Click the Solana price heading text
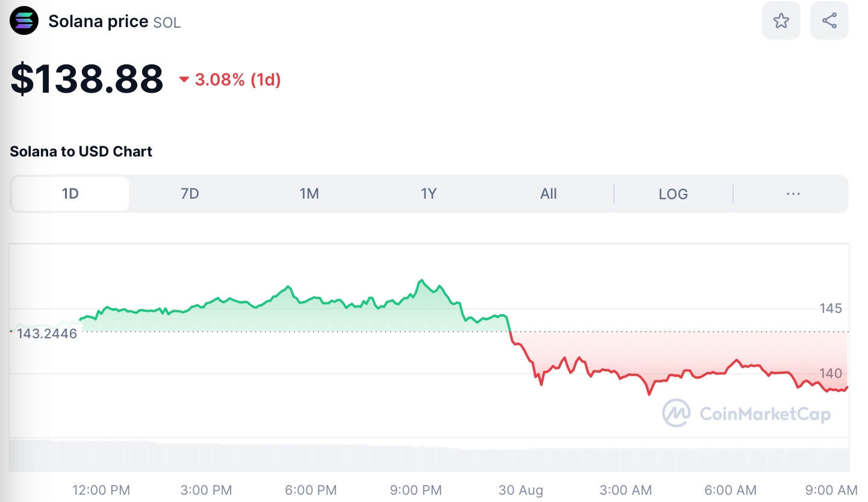Image resolution: width=868 pixels, height=502 pixels. tap(98, 22)
